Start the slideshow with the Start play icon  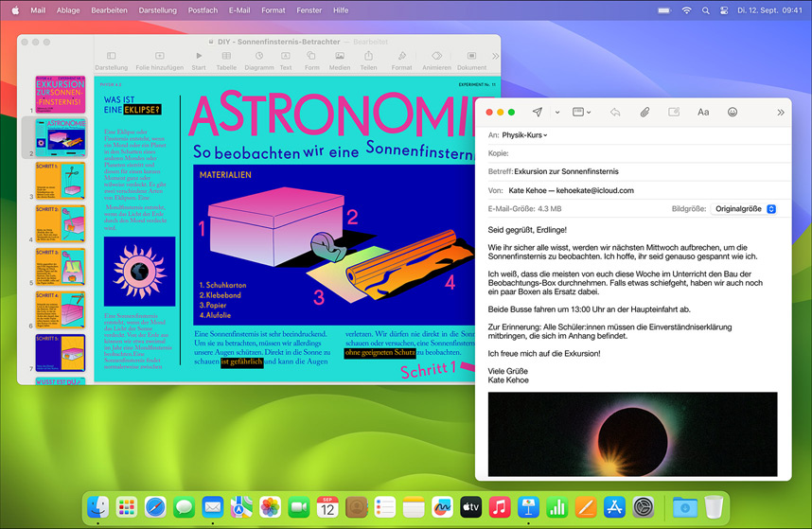199,57
